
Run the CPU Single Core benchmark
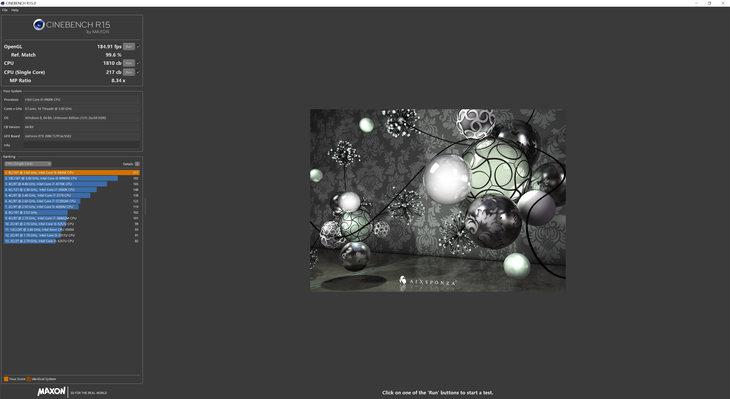(129, 72)
